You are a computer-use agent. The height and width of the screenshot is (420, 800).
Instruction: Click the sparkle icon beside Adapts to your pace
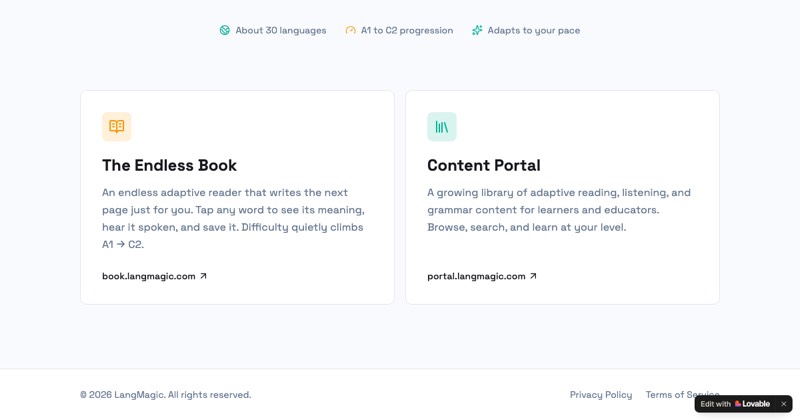click(x=477, y=31)
